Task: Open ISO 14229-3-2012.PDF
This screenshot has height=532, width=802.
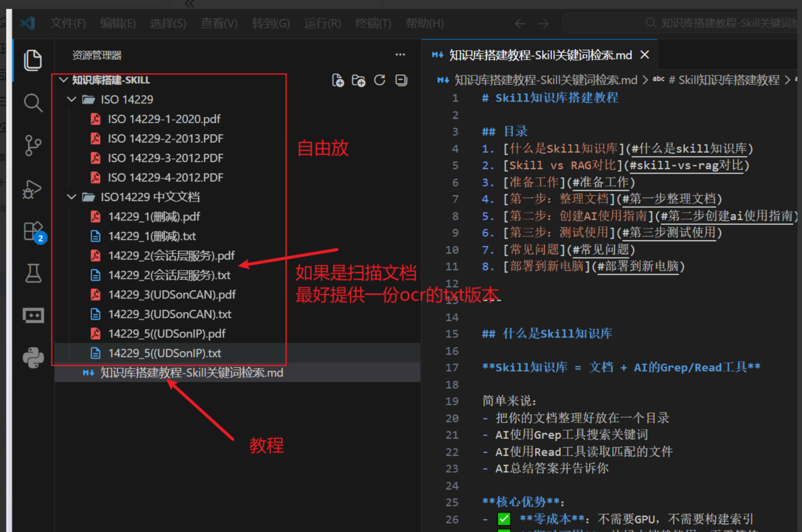Action: click(x=165, y=158)
